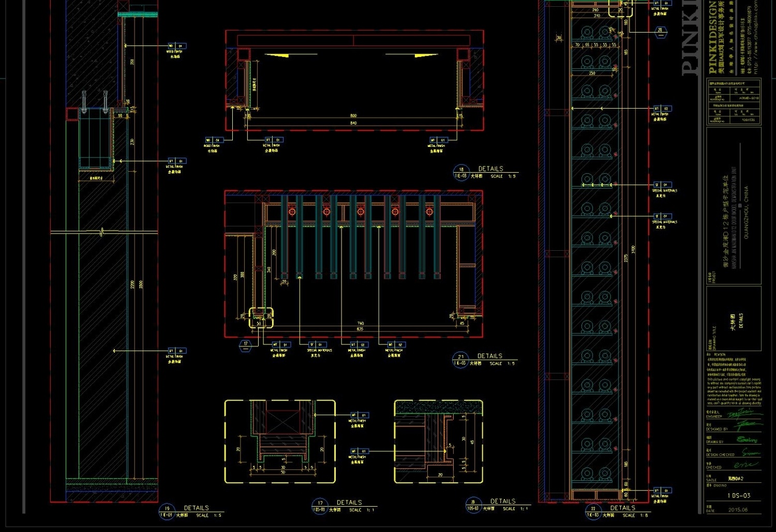
Task: Click the DETAILS title of detail 17
Action: click(349, 502)
